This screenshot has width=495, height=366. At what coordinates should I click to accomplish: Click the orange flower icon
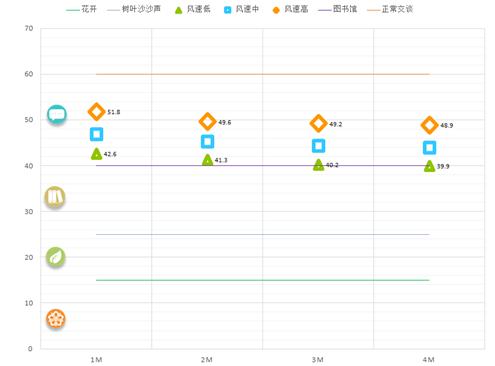56,319
